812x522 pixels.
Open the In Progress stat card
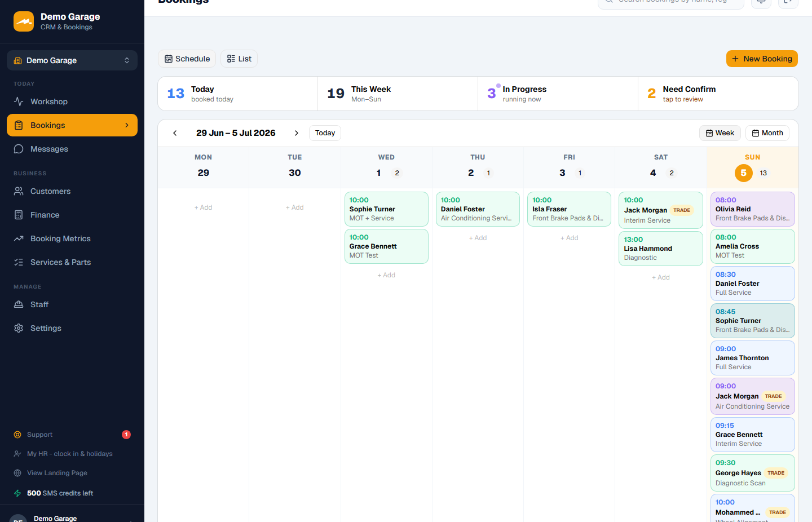(558, 94)
